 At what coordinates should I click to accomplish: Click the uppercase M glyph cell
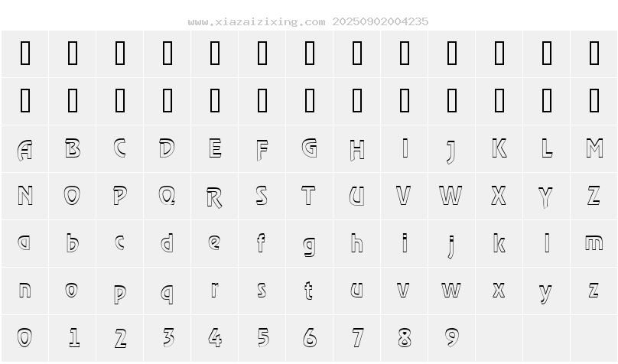(x=594, y=149)
